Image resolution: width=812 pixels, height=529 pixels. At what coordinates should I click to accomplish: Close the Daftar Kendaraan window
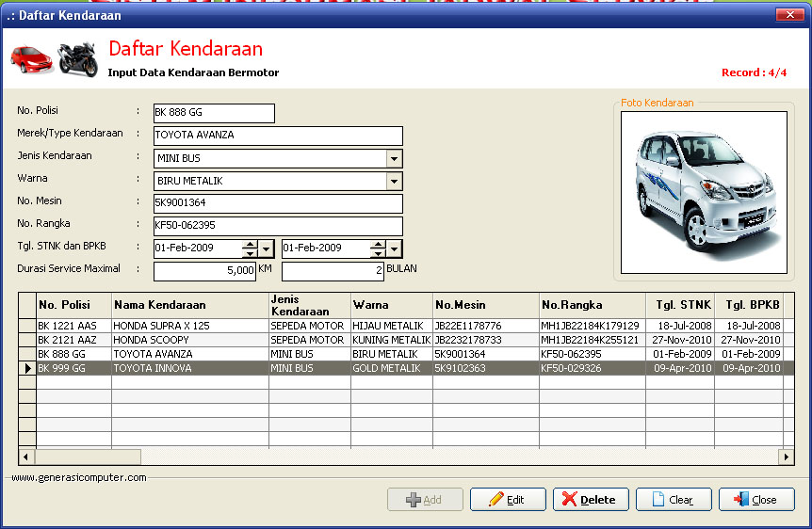click(788, 14)
